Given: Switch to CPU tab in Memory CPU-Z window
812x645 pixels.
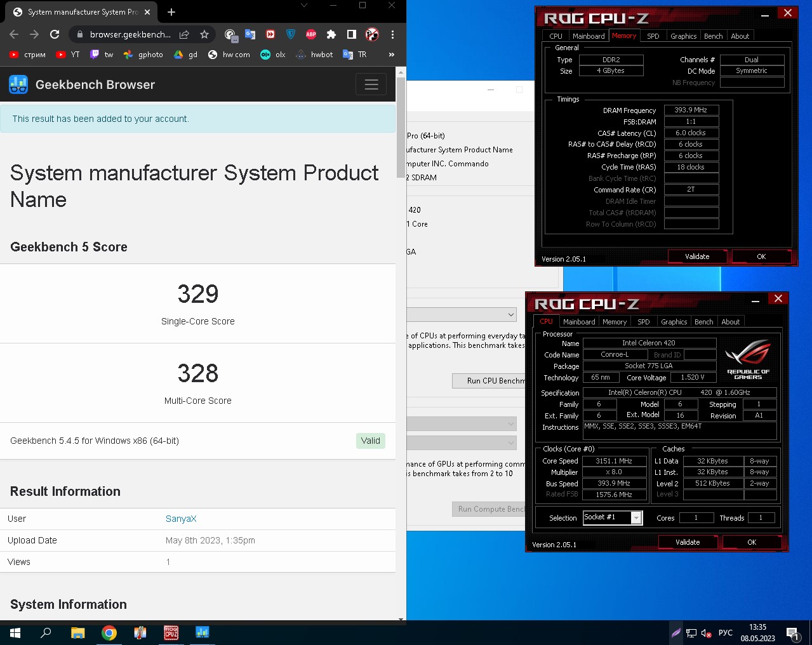Looking at the screenshot, I should 556,36.
